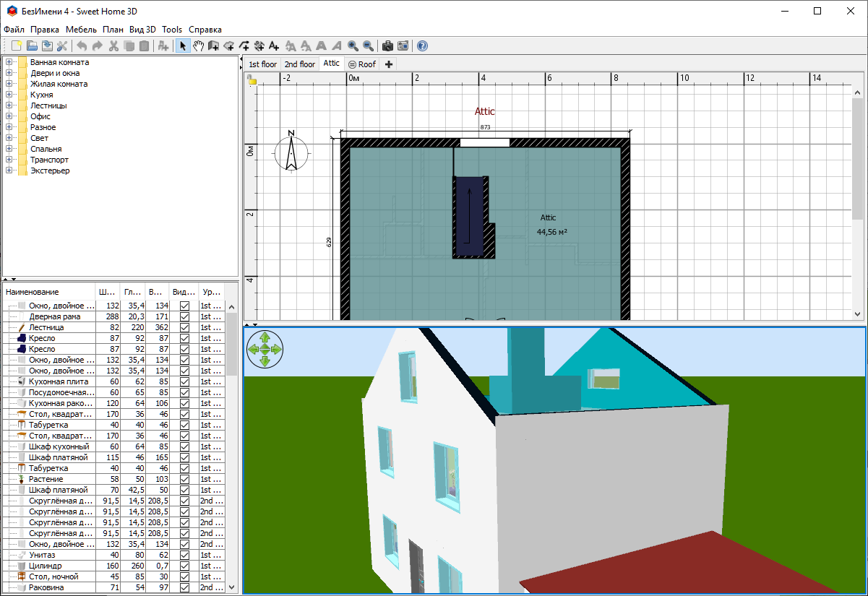Switch to the 2nd floor tab
Viewport: 868px width, 596px height.
299,64
